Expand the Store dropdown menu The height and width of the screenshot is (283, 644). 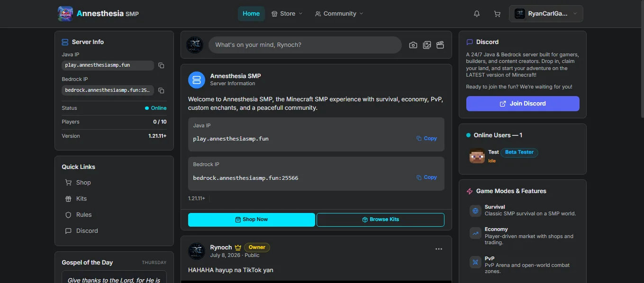[x=287, y=14]
